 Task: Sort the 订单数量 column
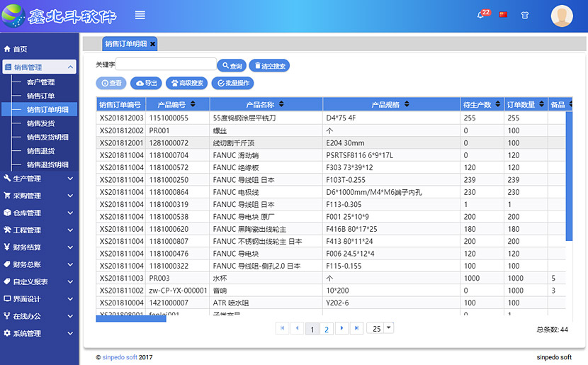[x=525, y=104]
